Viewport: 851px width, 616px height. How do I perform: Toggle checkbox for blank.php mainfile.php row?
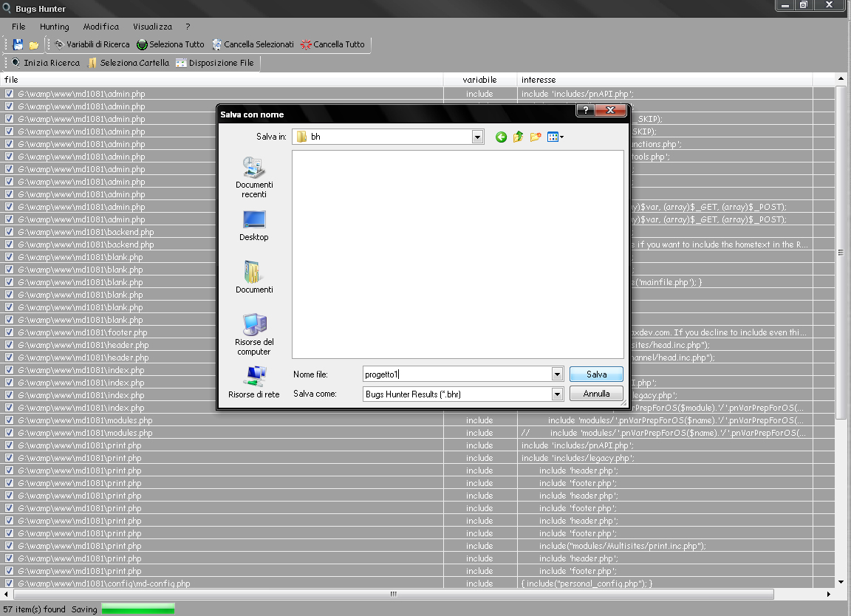(x=9, y=281)
